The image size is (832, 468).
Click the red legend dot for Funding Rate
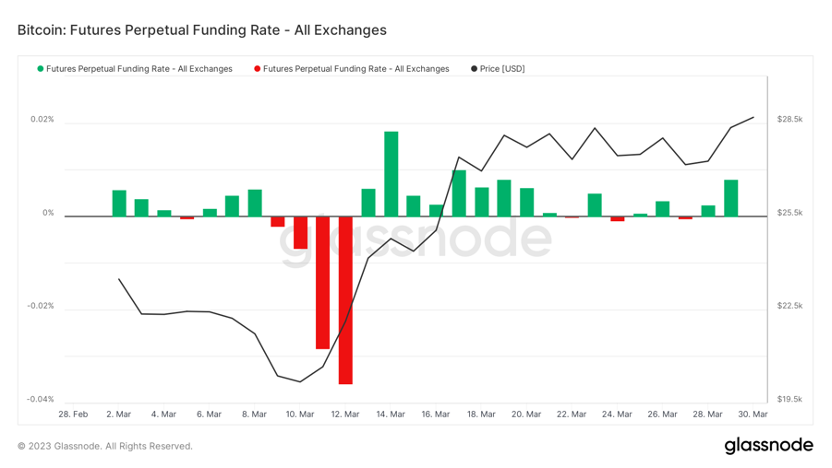pyautogui.click(x=257, y=69)
